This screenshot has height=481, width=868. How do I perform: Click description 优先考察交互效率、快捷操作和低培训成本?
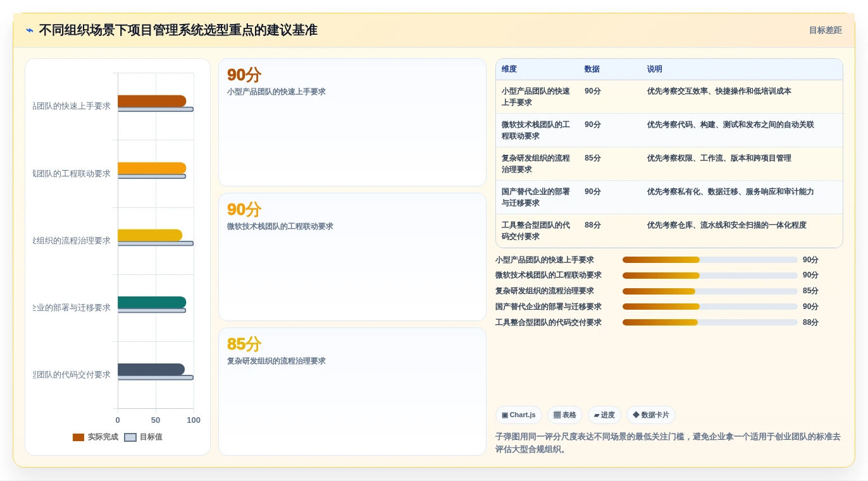[x=719, y=91]
